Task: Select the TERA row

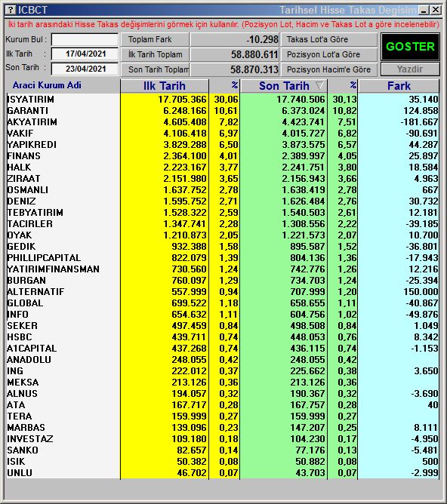Action: click(223, 416)
